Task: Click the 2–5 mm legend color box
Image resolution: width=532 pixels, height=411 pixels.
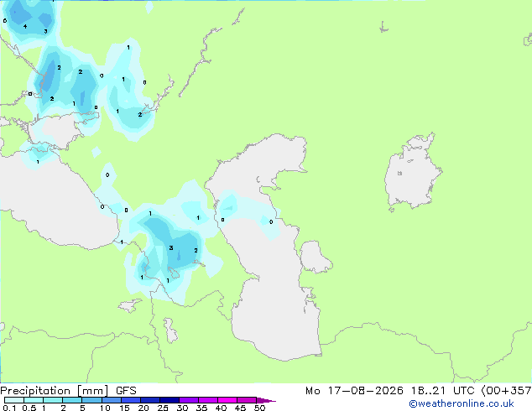Action: click(72, 400)
